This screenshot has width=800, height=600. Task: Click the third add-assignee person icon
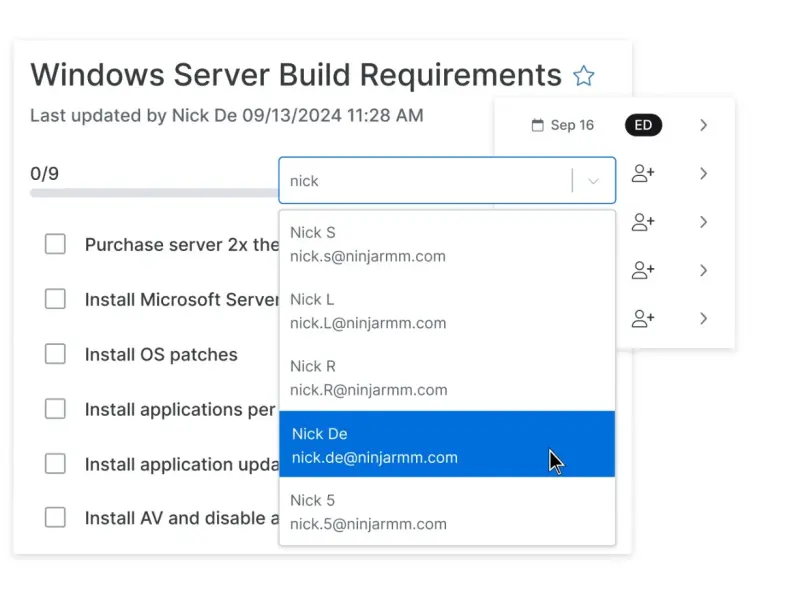pos(643,270)
